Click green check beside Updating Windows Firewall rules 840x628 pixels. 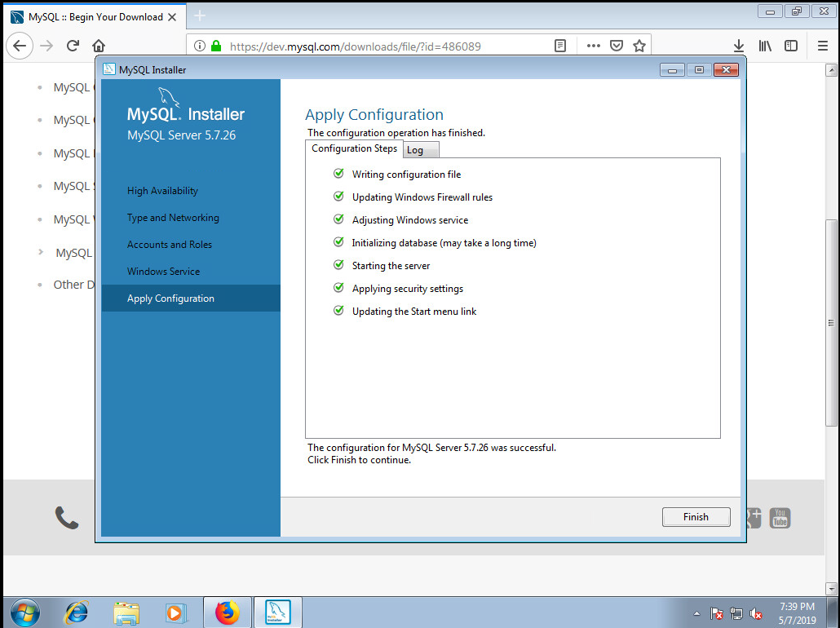coord(338,196)
